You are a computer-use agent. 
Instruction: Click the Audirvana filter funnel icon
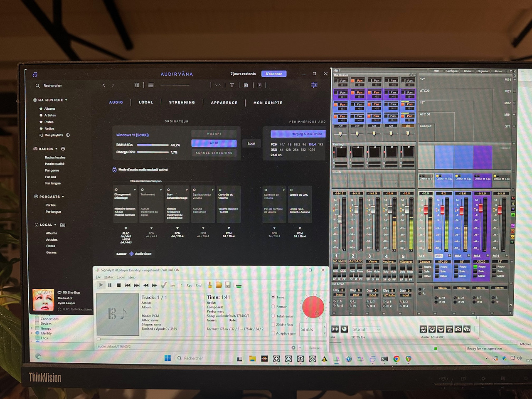tap(232, 85)
